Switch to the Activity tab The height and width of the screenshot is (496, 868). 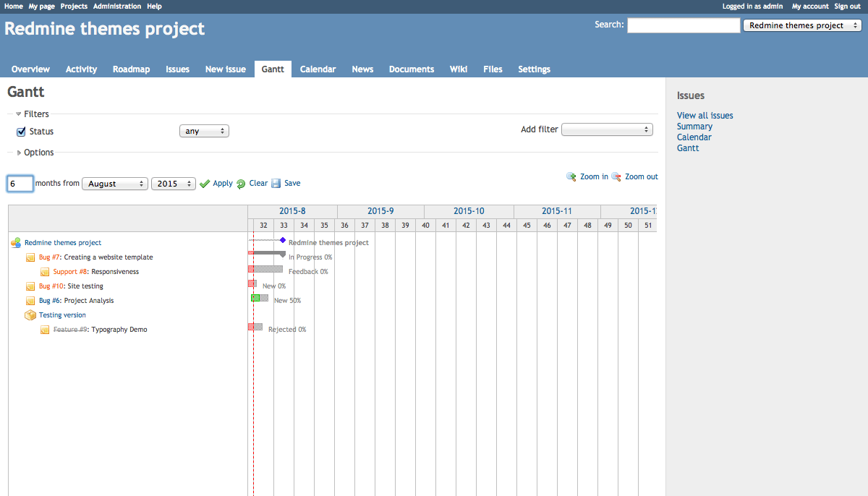click(x=81, y=69)
